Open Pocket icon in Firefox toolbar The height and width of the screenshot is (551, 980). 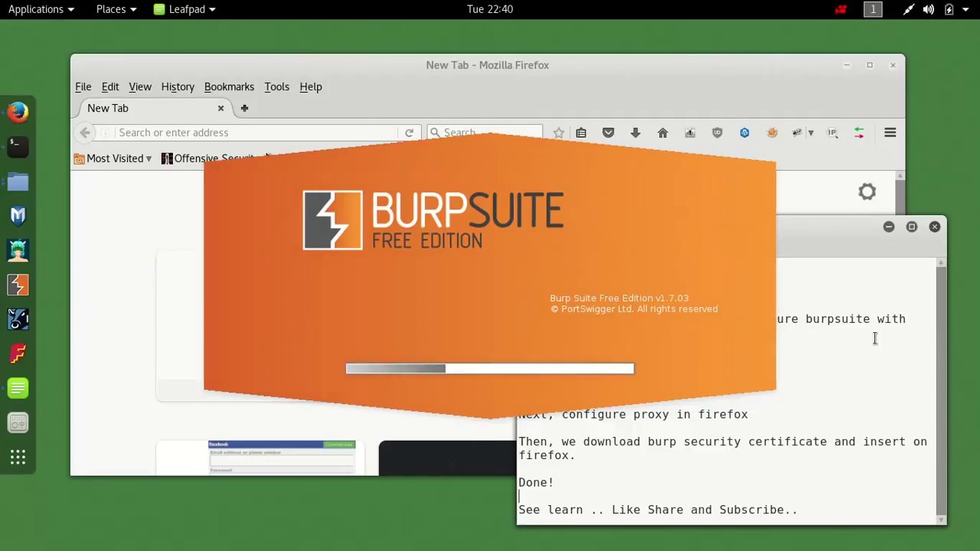point(608,132)
